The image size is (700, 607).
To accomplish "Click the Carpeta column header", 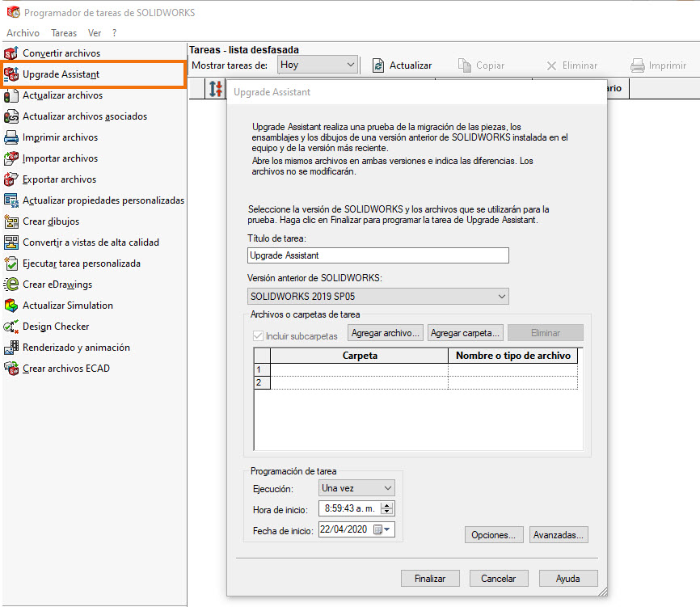I will click(x=360, y=356).
